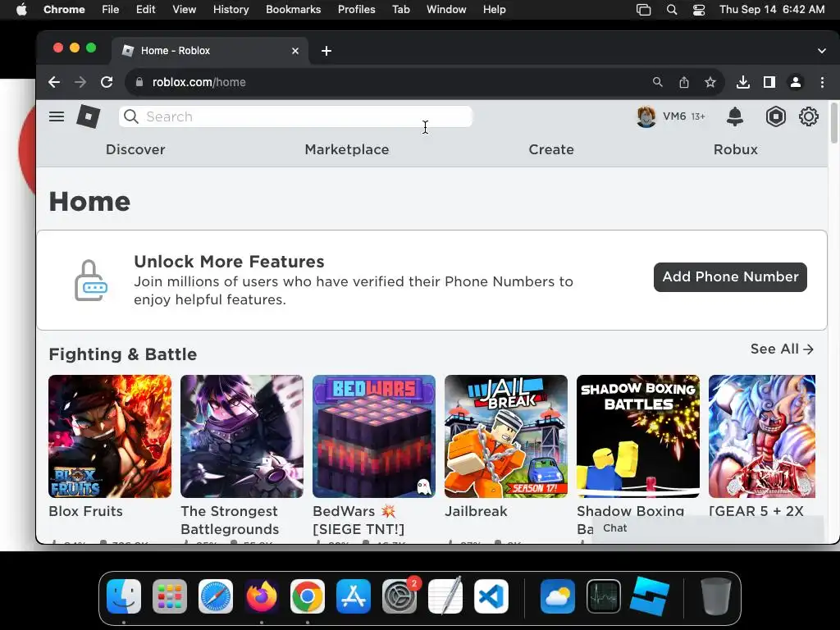Open the Window menu
Viewport: 840px width, 630px height.
coord(446,10)
